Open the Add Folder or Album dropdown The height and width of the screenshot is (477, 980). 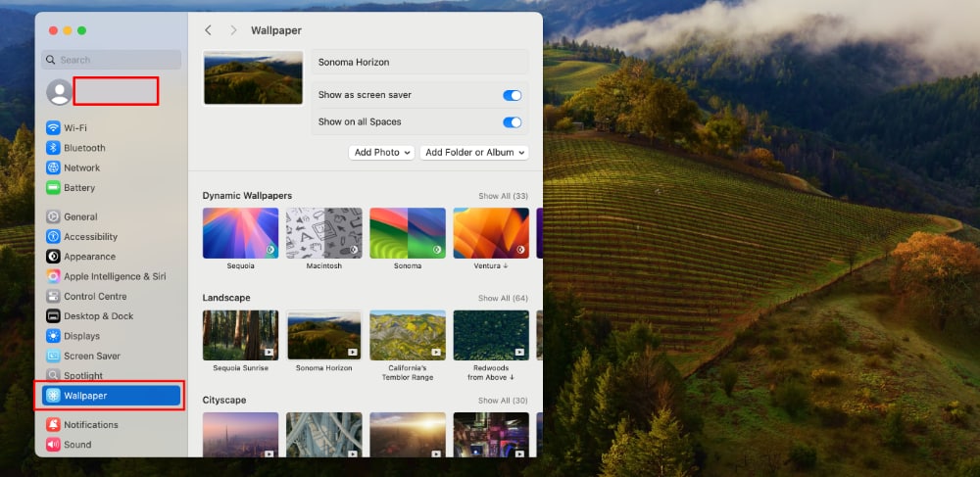pos(474,153)
